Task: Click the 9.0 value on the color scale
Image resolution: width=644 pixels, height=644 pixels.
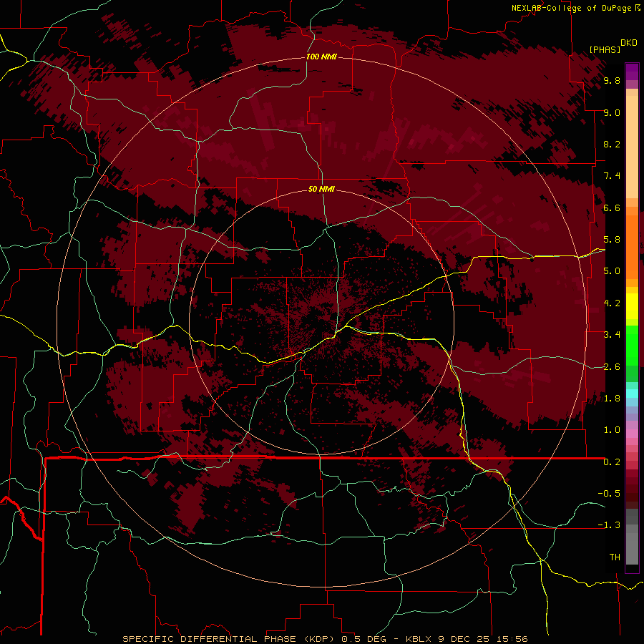Action: pos(612,112)
